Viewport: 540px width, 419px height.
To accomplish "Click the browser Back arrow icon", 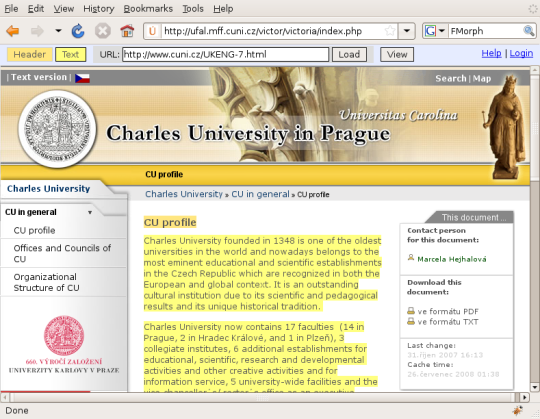I will (13, 31).
